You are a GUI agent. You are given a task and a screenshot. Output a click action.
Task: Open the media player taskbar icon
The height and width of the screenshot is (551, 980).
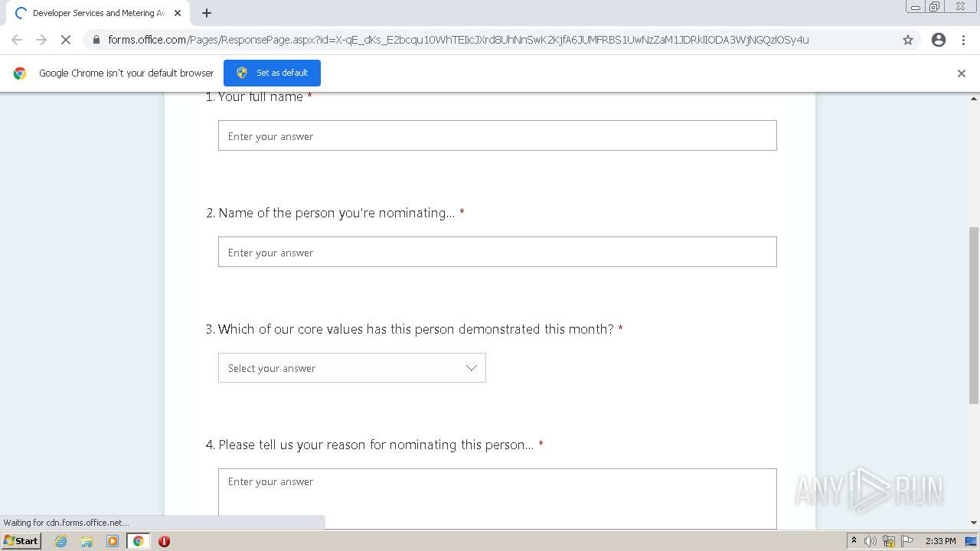click(113, 541)
